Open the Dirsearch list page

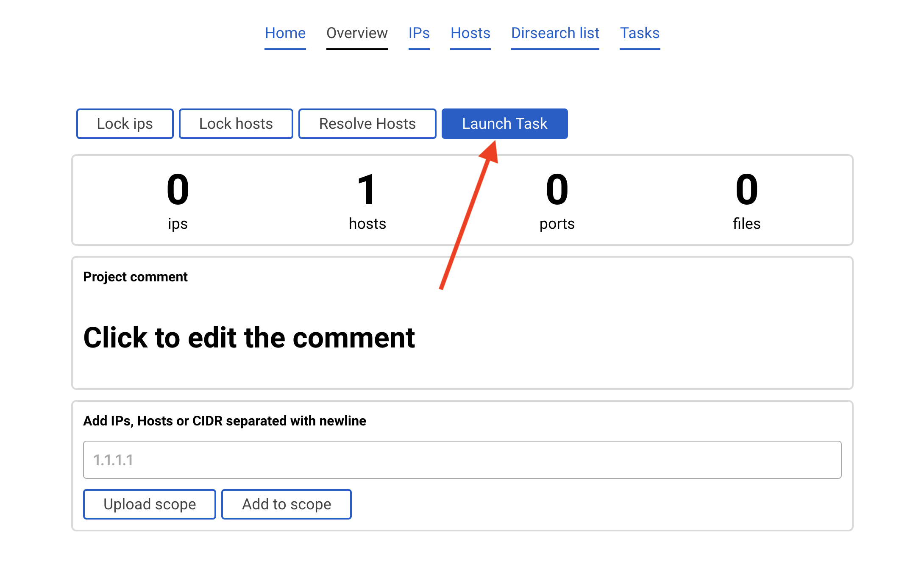click(555, 33)
